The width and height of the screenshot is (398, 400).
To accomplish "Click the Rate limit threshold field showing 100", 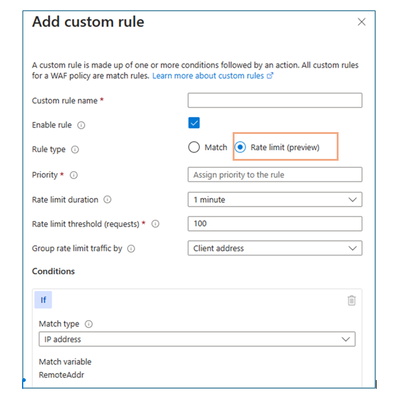I will coord(275,224).
